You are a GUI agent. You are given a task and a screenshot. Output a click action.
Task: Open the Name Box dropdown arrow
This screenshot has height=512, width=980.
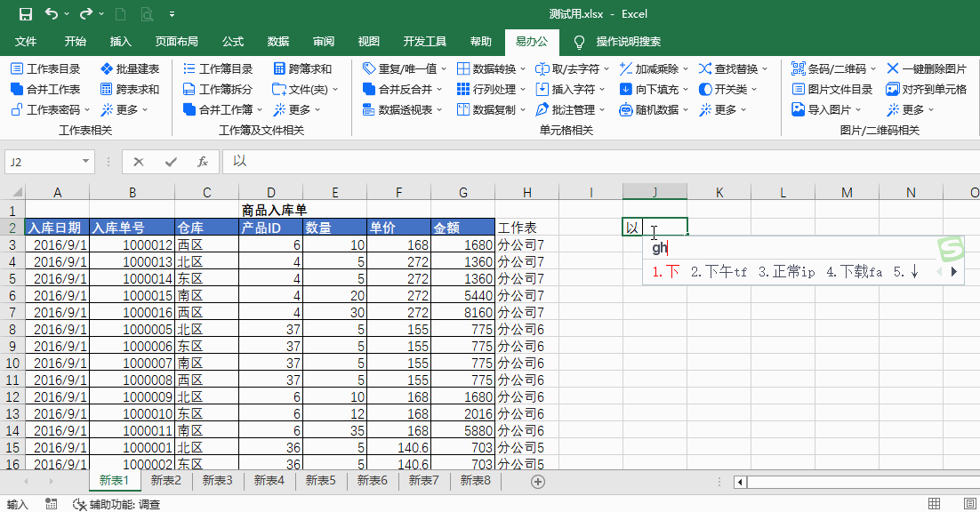click(85, 162)
